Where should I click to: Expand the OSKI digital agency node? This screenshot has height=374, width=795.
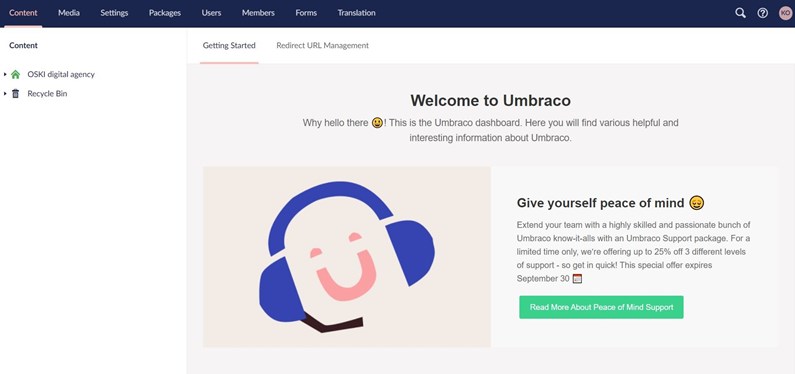[x=5, y=74]
